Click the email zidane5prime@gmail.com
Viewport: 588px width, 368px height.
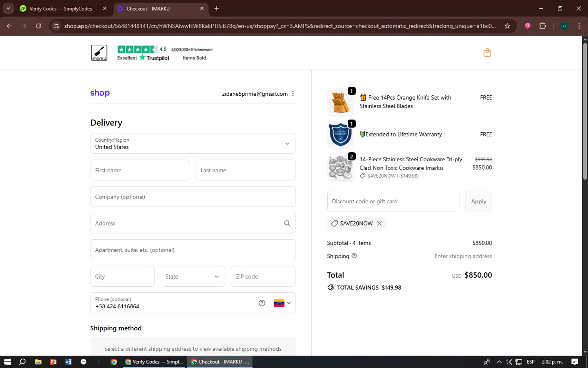(x=255, y=94)
